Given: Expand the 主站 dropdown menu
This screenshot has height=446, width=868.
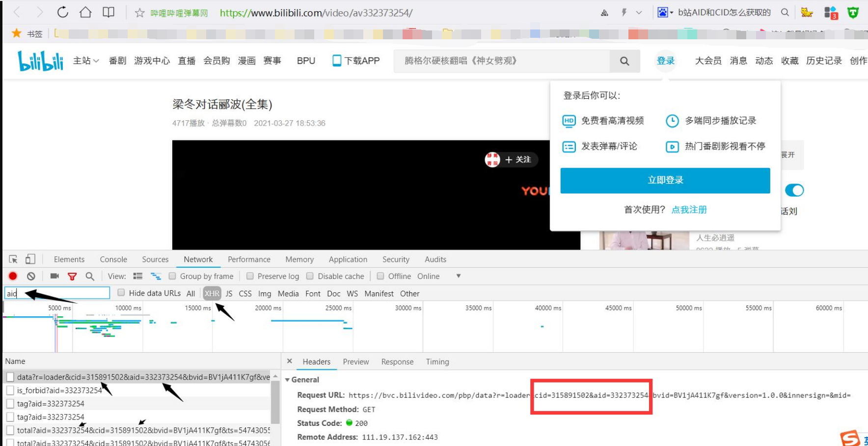Looking at the screenshot, I should click(x=86, y=60).
